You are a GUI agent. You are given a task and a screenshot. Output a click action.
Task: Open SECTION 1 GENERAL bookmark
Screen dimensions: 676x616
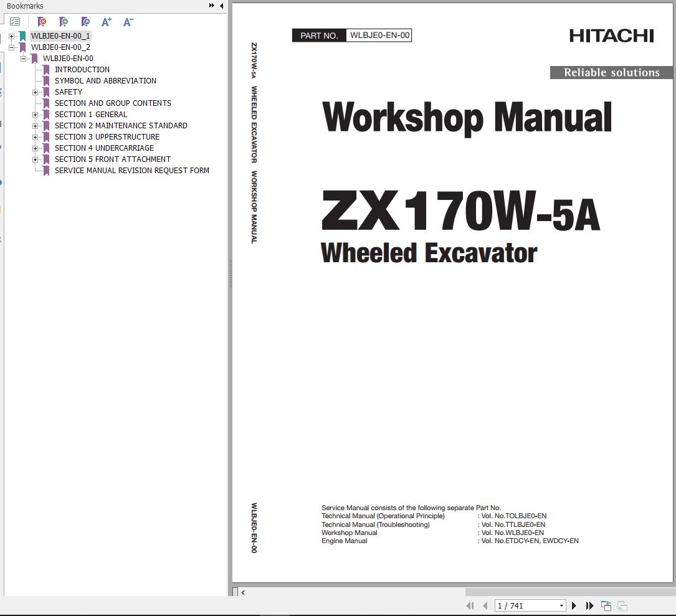click(91, 115)
